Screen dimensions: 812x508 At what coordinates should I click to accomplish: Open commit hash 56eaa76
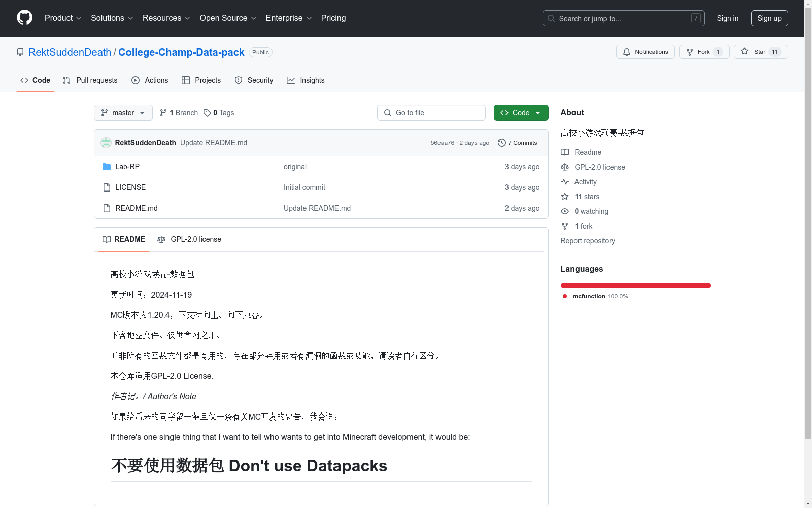coord(443,143)
